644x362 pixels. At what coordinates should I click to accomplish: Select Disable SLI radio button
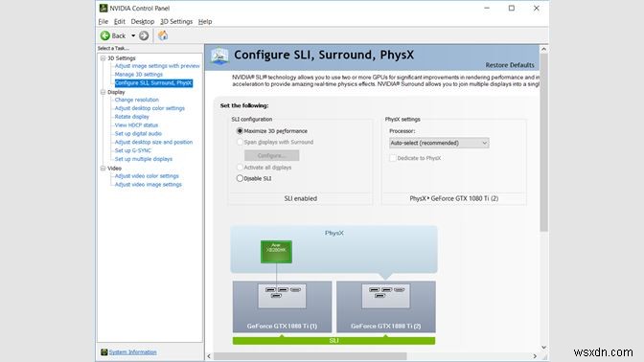click(x=240, y=178)
